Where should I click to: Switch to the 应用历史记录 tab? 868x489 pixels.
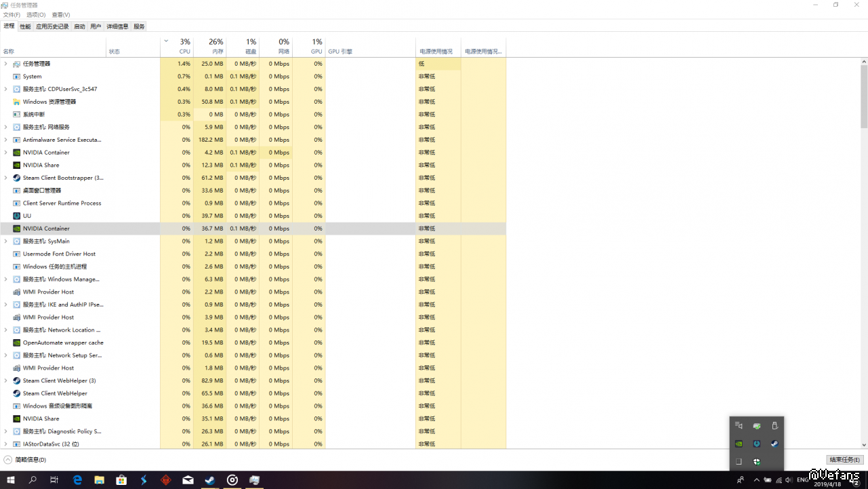(x=52, y=26)
